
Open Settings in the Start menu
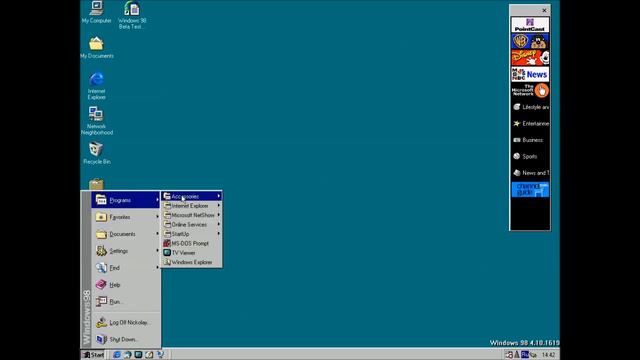(x=125, y=251)
